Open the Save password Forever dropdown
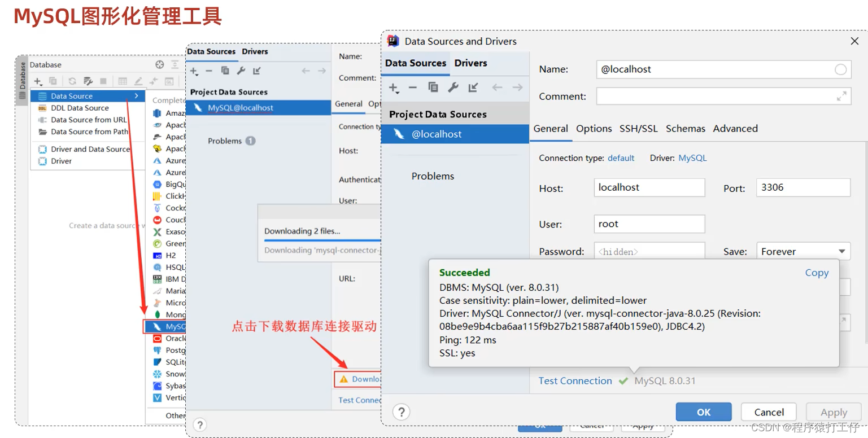Screen dimensions: 868x438 [804, 251]
